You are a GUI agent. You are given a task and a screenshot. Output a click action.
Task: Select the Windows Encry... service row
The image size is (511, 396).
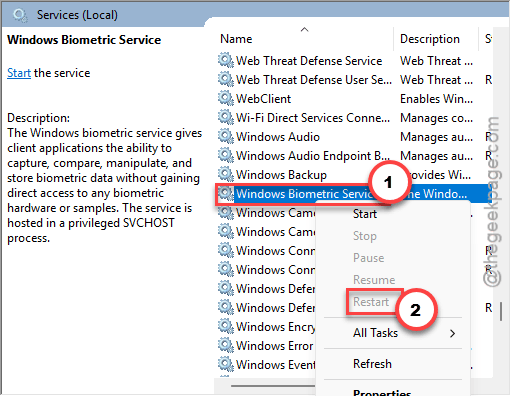(x=266, y=327)
